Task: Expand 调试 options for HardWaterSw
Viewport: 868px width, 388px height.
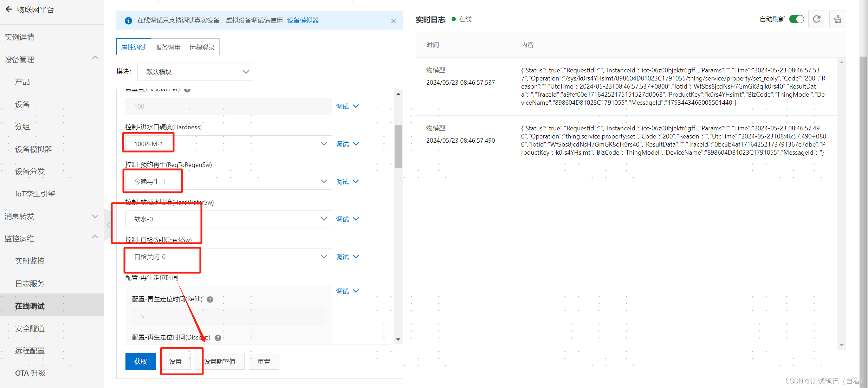Action: [347, 219]
